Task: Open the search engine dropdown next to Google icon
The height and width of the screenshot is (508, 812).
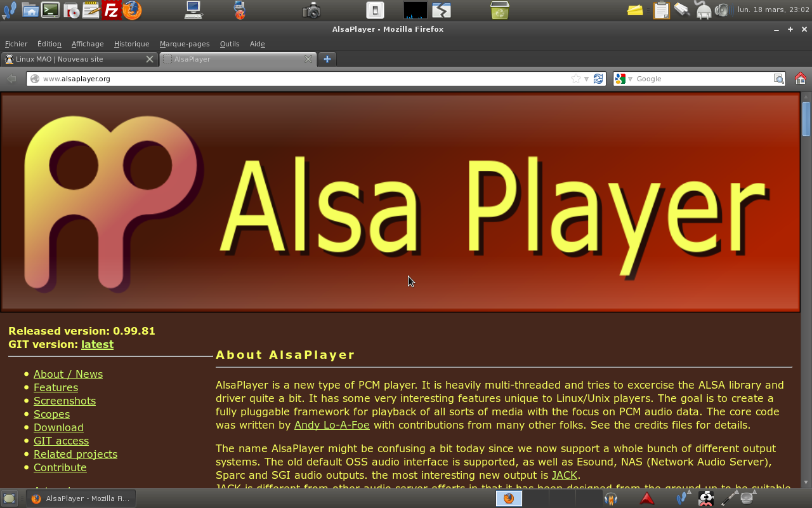Action: coord(630,79)
